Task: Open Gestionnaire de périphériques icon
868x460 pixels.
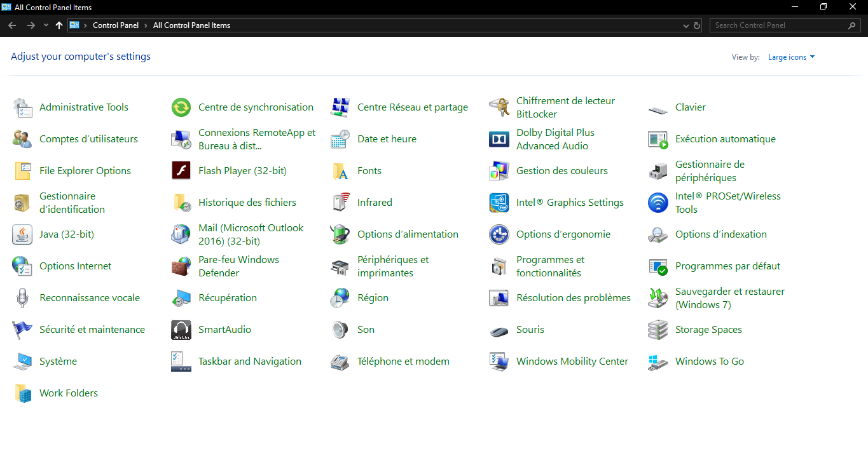Action: click(658, 171)
